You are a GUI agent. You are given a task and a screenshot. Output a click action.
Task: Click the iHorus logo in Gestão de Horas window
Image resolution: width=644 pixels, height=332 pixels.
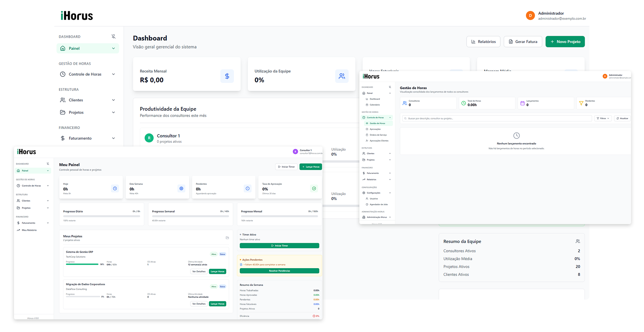click(x=371, y=77)
